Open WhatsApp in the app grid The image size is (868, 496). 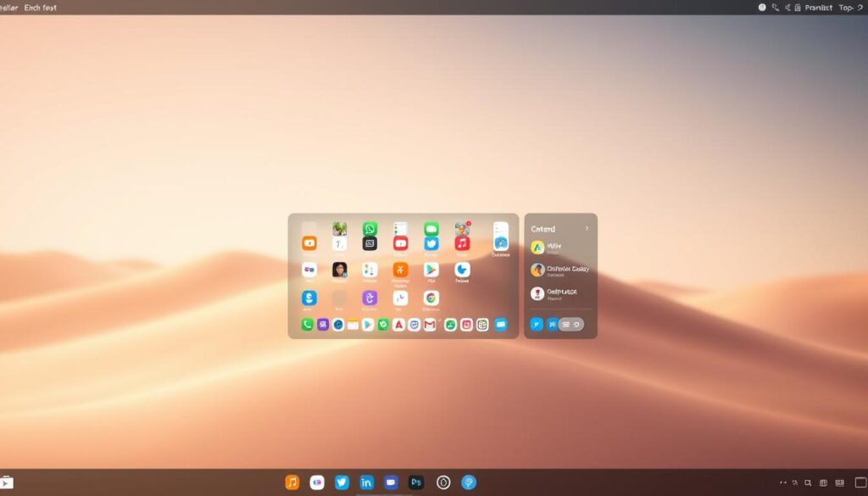tap(370, 229)
